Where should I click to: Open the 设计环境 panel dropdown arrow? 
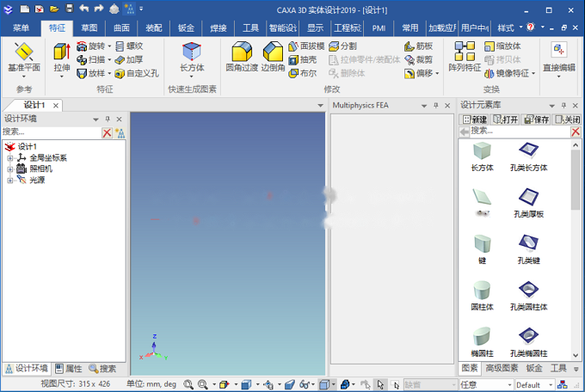click(95, 119)
